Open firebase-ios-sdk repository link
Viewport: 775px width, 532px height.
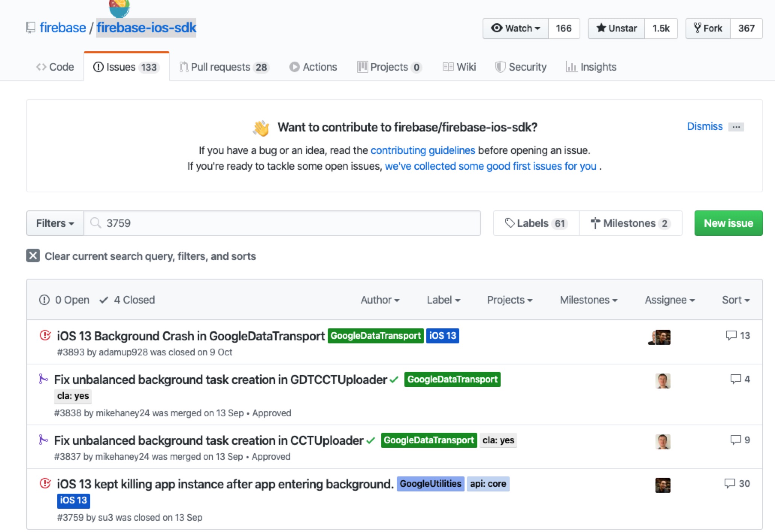[x=146, y=27]
